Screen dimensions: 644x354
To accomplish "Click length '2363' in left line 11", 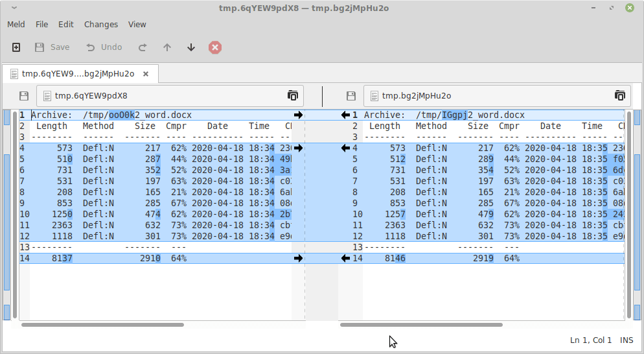I will (62, 226).
